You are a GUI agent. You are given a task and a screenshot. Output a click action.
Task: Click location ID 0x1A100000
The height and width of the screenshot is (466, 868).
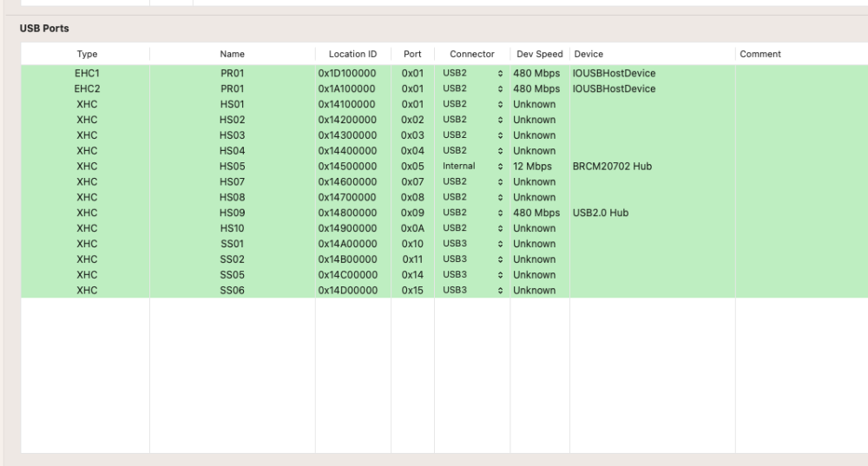[346, 89]
